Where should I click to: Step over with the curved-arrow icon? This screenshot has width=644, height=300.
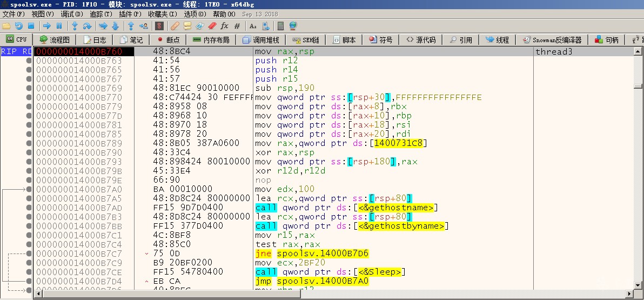87,26
